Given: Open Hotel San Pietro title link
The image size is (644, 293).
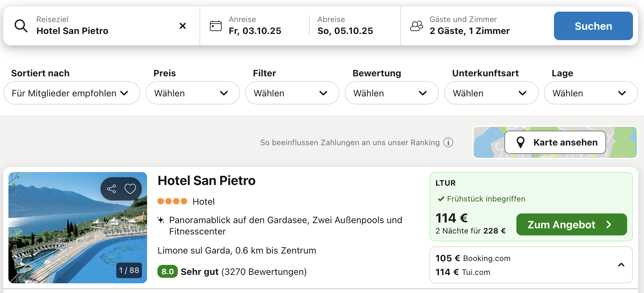Looking at the screenshot, I should 206,180.
